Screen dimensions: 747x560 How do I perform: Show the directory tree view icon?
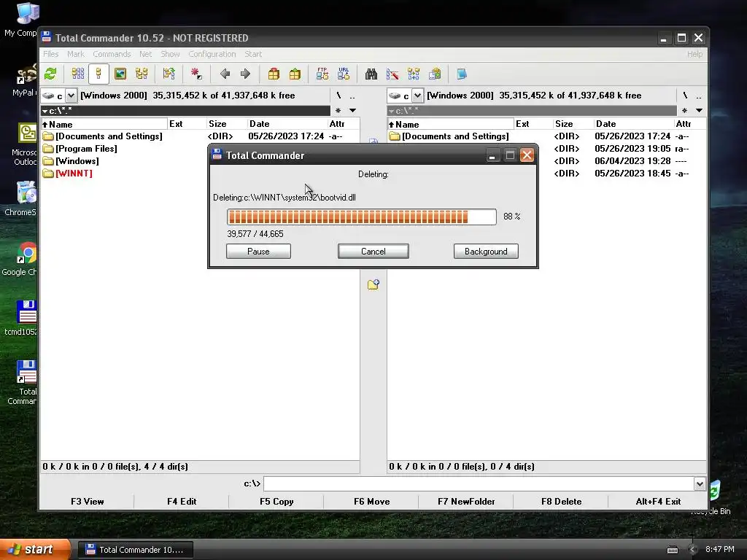142,74
